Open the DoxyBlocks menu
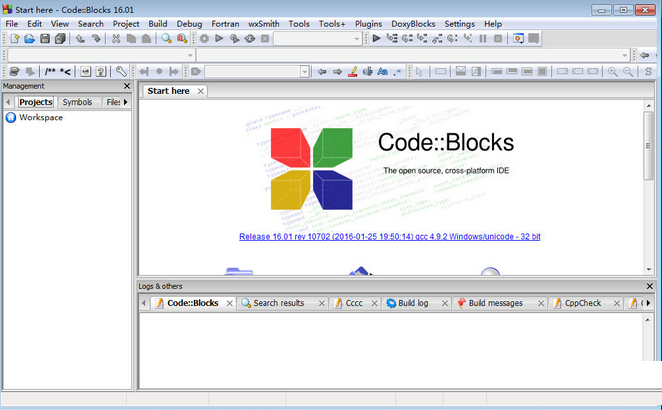This screenshot has height=410, width=662. (x=413, y=24)
